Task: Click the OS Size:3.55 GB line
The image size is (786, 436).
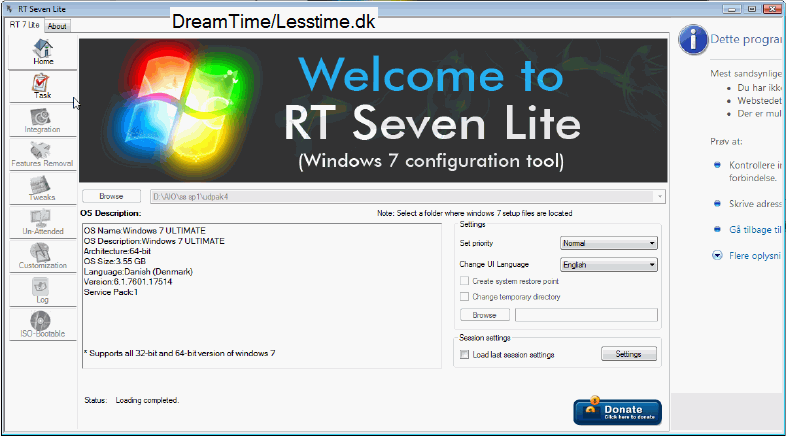Action: pos(115,261)
